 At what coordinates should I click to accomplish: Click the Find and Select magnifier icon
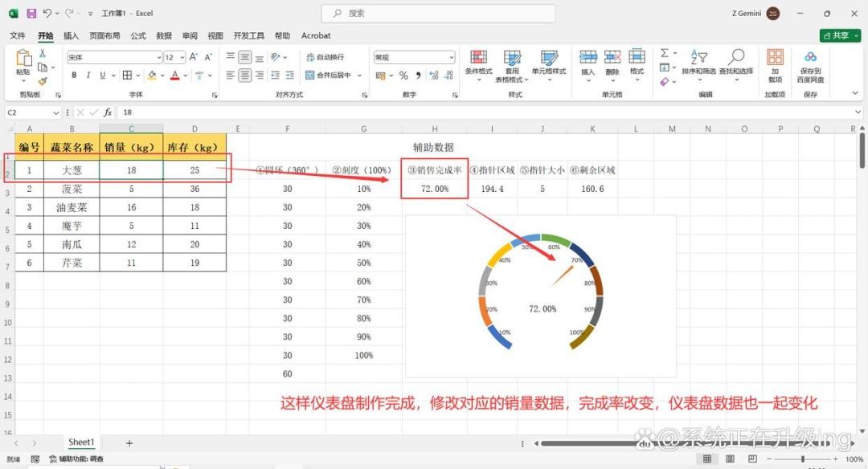click(736, 57)
